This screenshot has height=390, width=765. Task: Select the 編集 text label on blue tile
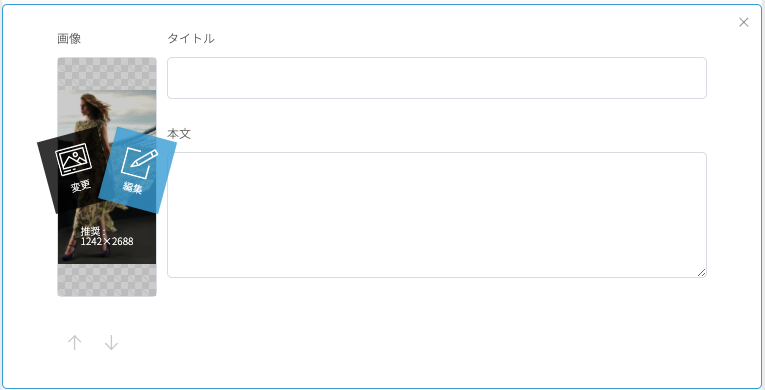(133, 187)
